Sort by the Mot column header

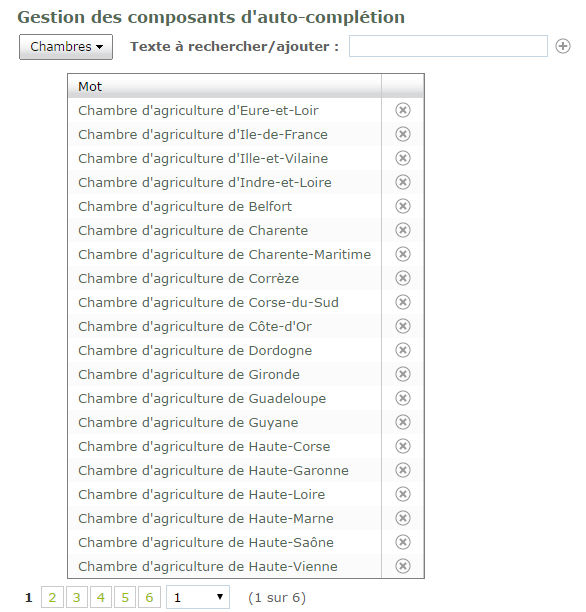click(224, 86)
